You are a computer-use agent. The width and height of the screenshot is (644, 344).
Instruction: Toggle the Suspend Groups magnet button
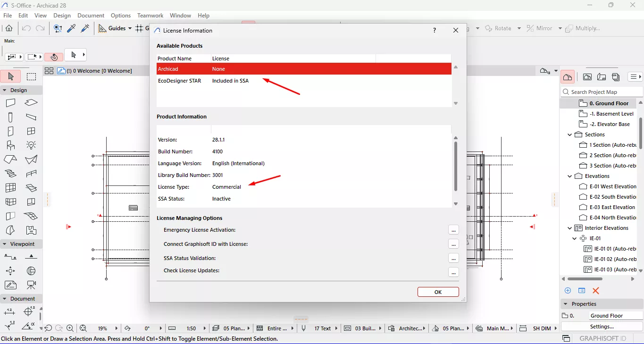[54, 57]
